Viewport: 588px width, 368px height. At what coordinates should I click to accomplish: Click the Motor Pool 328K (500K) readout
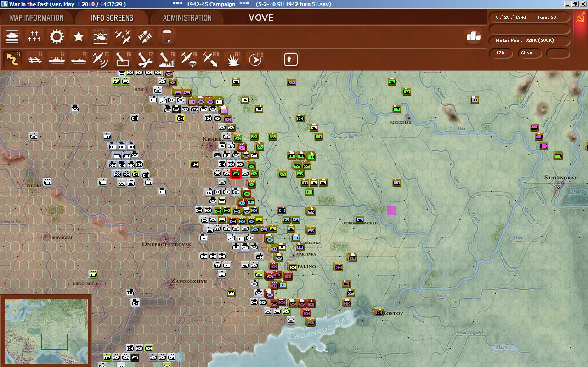click(x=530, y=40)
